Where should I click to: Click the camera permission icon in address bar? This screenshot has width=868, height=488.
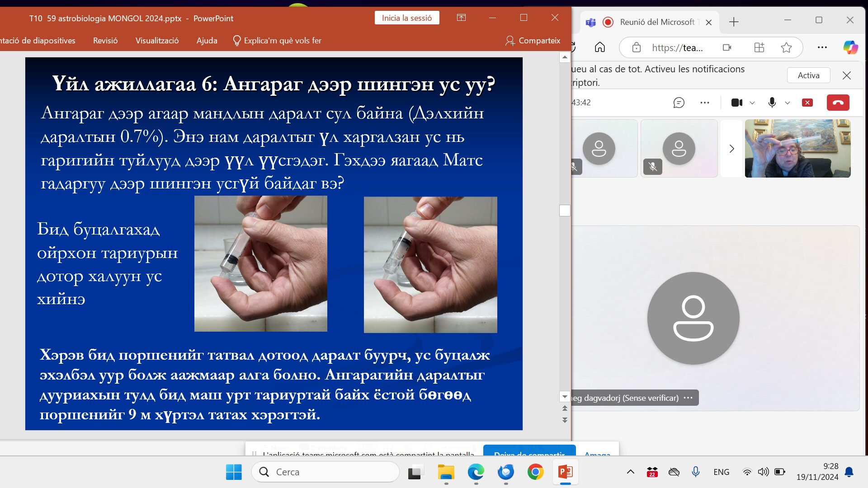coord(727,47)
